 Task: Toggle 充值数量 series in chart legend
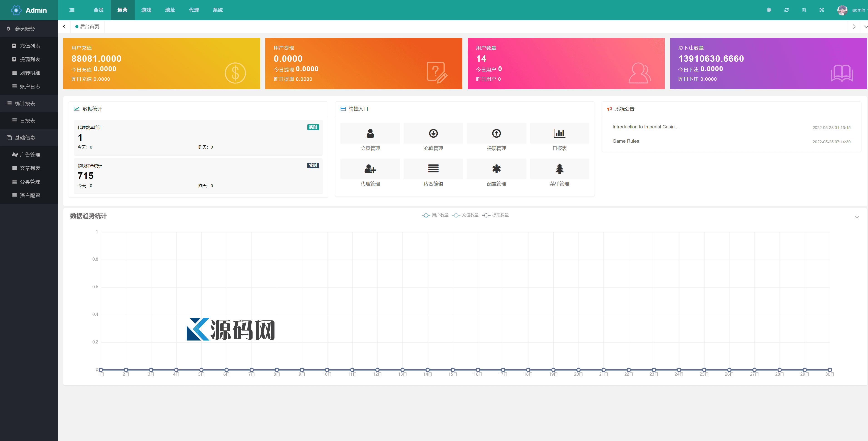pos(465,215)
